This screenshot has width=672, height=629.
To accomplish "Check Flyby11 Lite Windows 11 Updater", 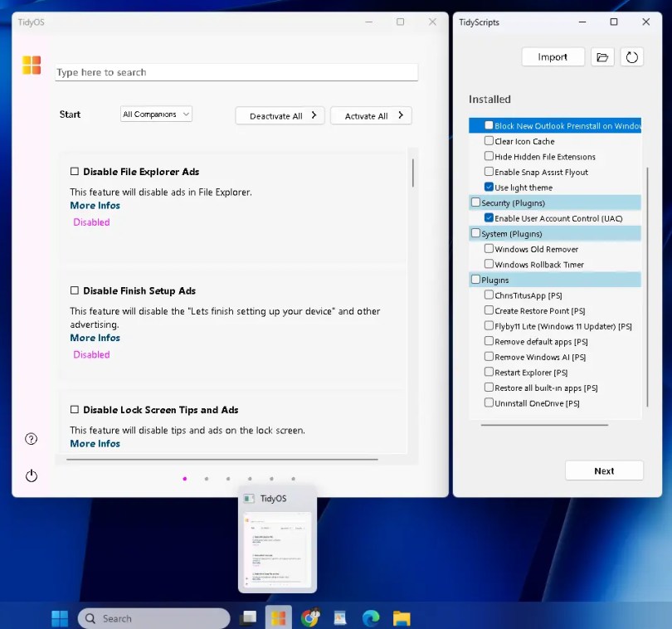I will (x=489, y=325).
